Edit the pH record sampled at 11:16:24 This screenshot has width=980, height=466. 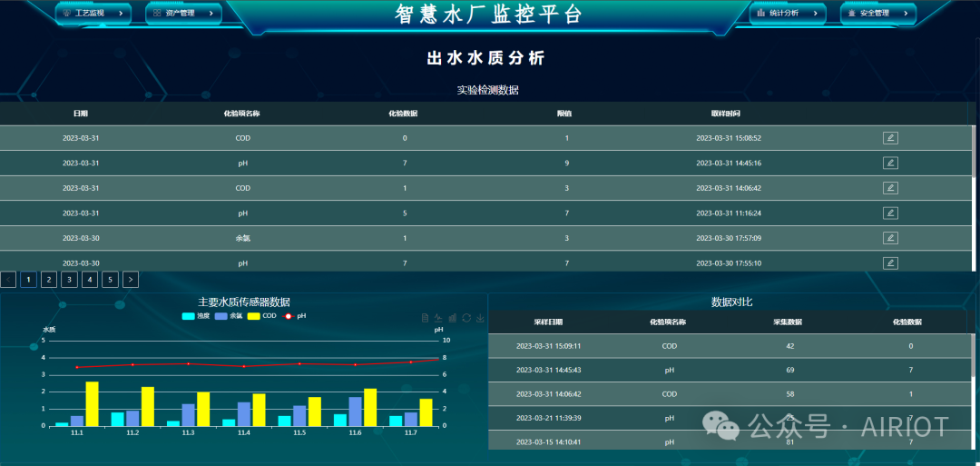click(x=890, y=213)
